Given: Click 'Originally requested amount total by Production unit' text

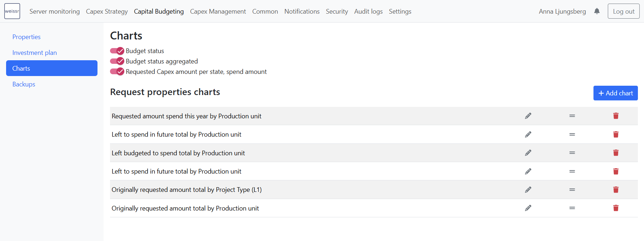Looking at the screenshot, I should (185, 208).
